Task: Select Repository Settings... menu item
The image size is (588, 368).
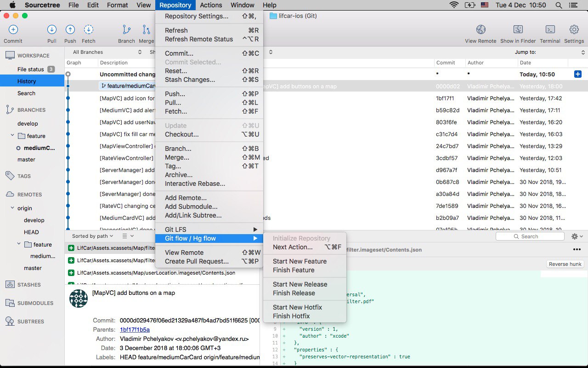Action: point(209,16)
